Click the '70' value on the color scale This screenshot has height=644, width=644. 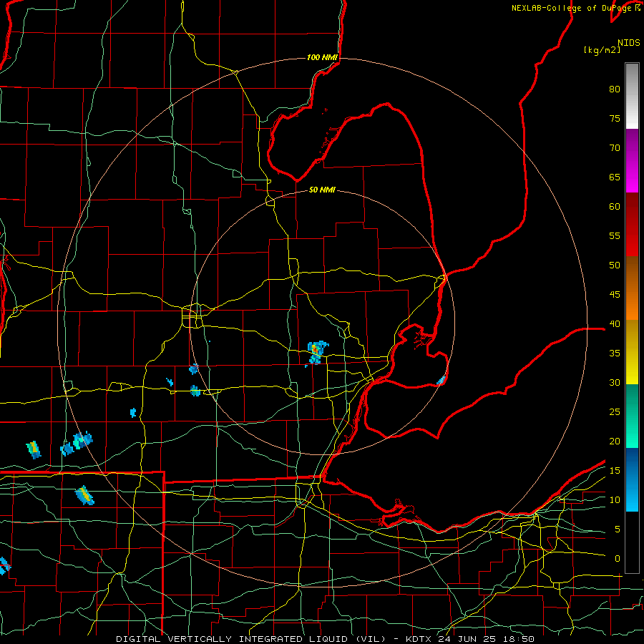tap(615, 148)
